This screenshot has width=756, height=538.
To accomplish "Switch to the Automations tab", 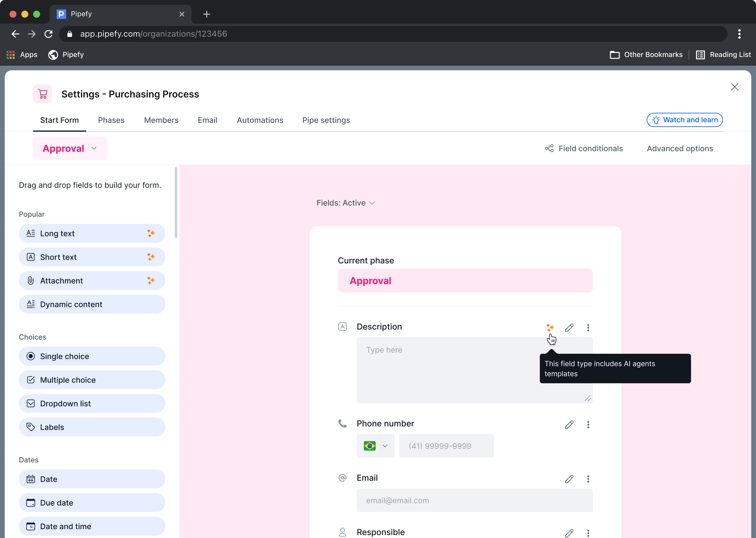I will (260, 120).
